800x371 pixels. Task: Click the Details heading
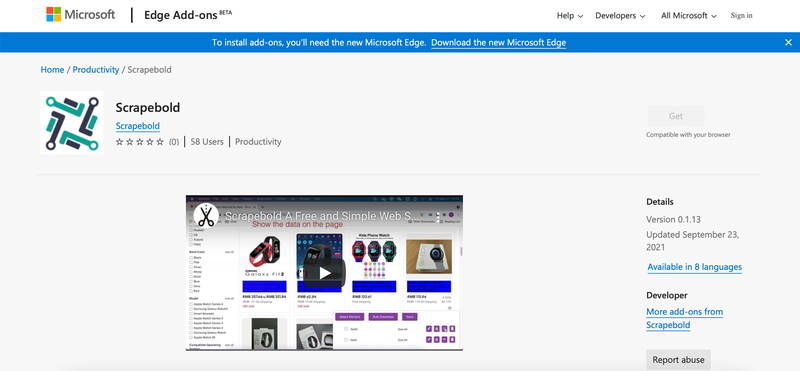click(x=660, y=202)
